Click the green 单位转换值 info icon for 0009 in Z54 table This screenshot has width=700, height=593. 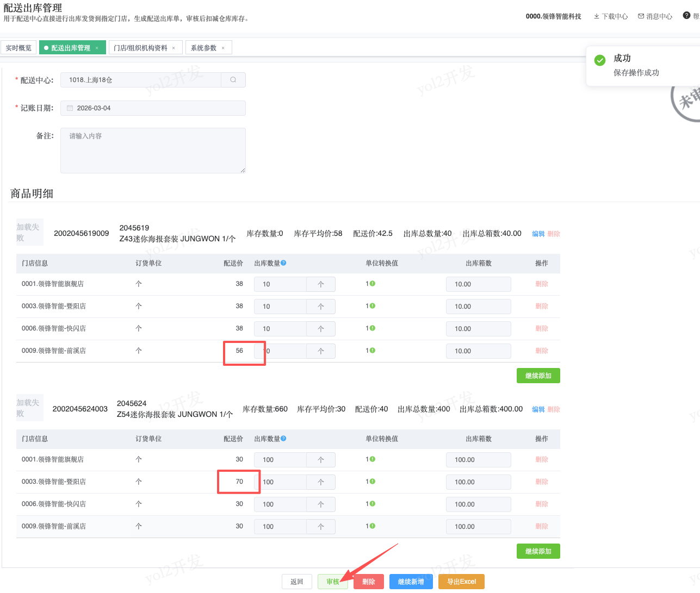(373, 526)
